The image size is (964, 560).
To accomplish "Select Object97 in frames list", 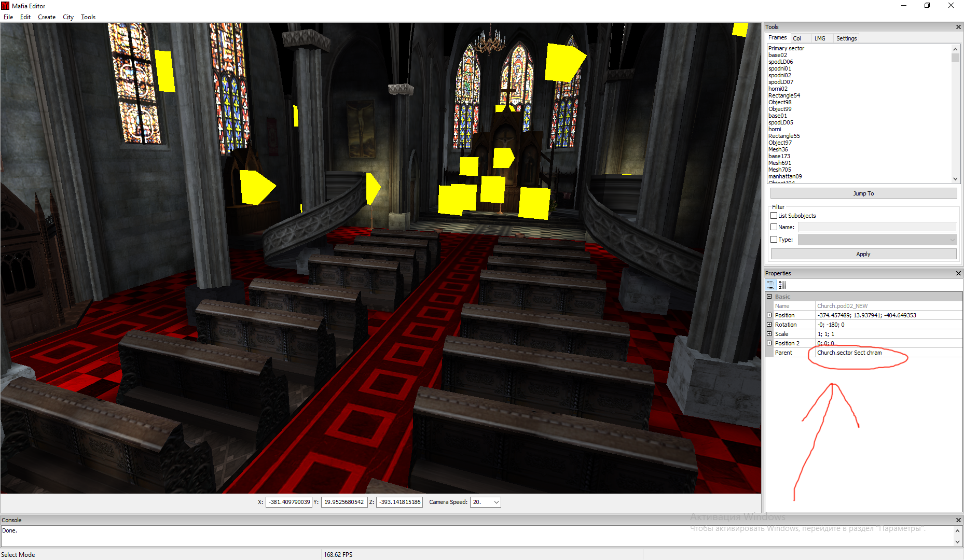I will pyautogui.click(x=780, y=143).
